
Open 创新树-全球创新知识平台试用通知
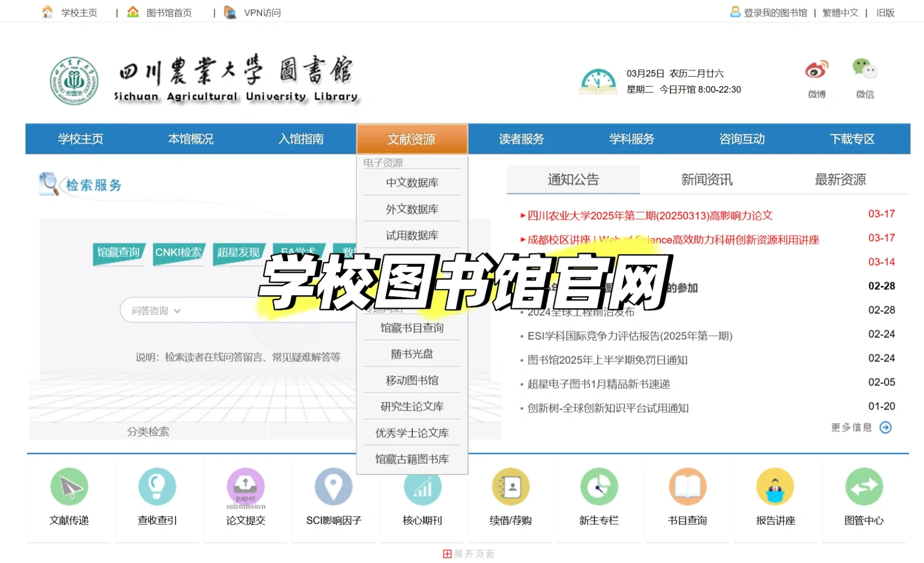608,408
